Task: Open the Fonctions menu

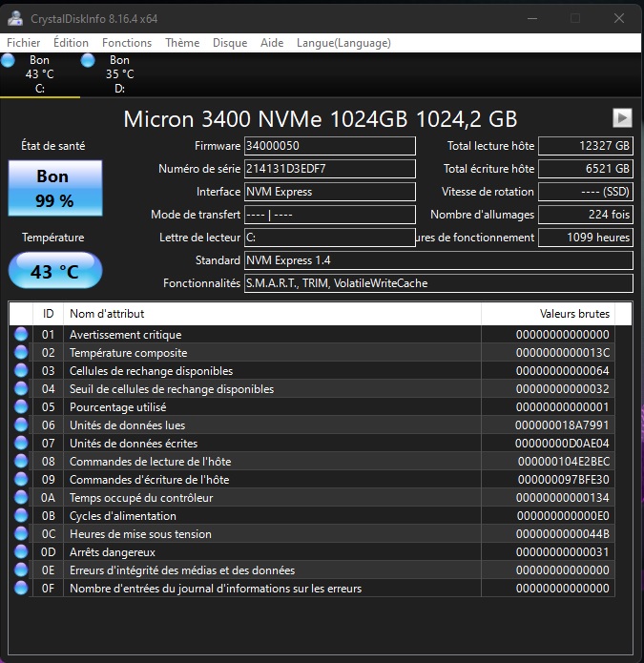Action: pyautogui.click(x=127, y=43)
